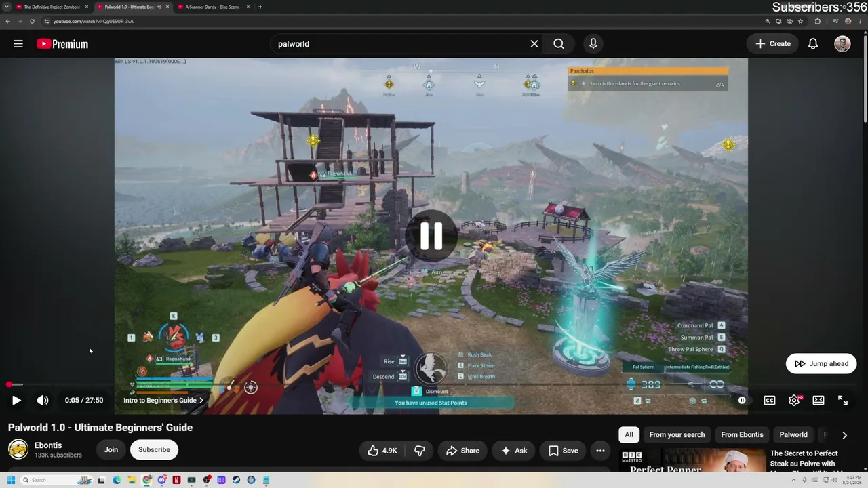Switch to theater mode
This screenshot has height=488, width=868.
[818, 401]
